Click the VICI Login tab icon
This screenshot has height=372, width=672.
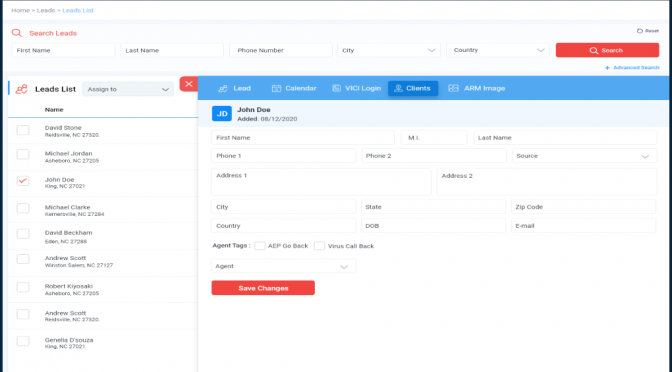point(336,88)
